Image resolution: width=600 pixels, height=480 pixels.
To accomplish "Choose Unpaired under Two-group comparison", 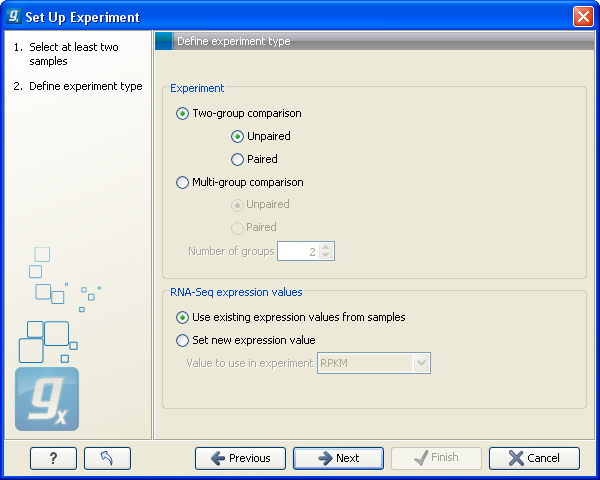I will [237, 137].
